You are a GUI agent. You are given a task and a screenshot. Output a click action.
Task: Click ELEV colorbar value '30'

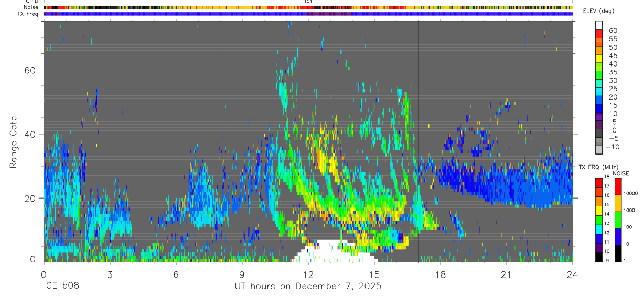point(613,80)
